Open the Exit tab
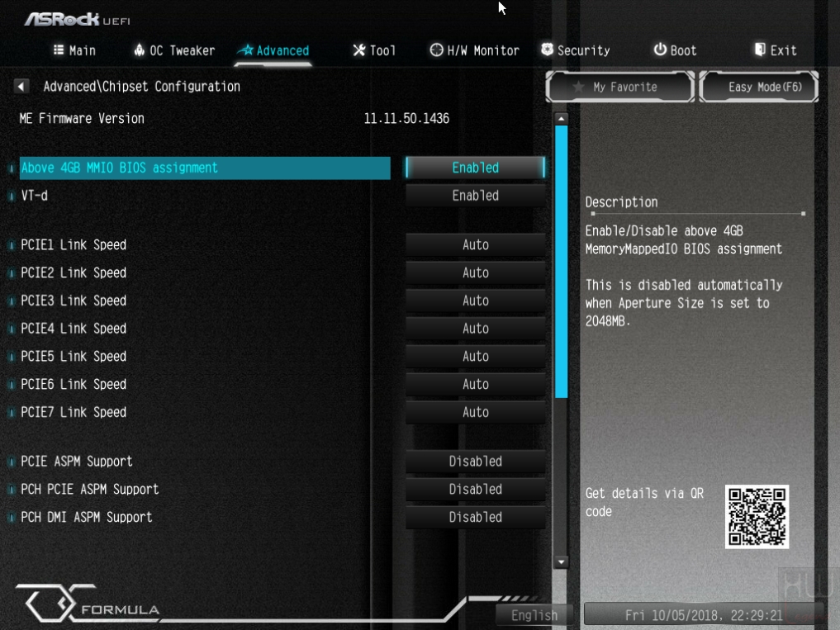840x630 pixels. [776, 50]
